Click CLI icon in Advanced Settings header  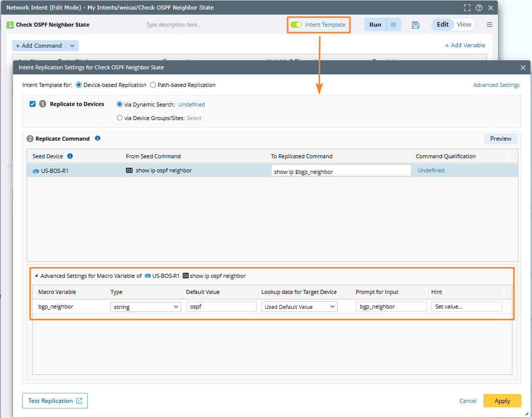pyautogui.click(x=186, y=276)
